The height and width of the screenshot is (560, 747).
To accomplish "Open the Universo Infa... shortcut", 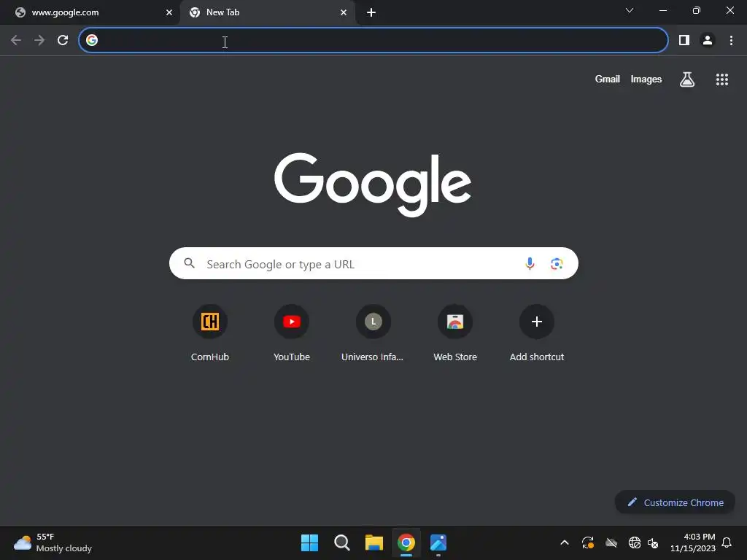I will pyautogui.click(x=373, y=333).
